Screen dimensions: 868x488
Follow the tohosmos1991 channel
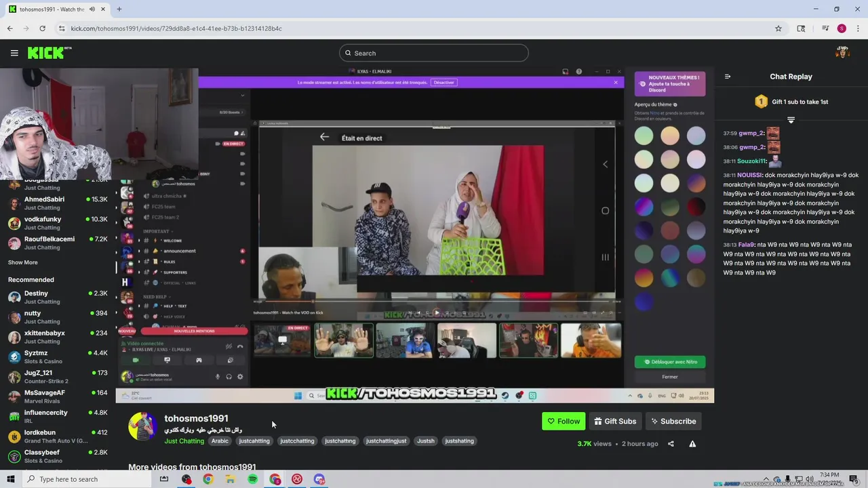point(564,421)
